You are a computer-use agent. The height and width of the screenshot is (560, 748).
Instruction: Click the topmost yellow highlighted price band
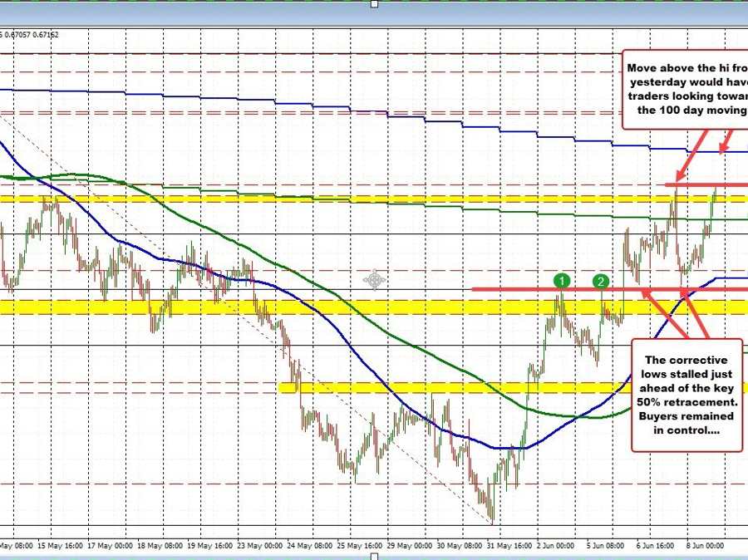click(332, 199)
